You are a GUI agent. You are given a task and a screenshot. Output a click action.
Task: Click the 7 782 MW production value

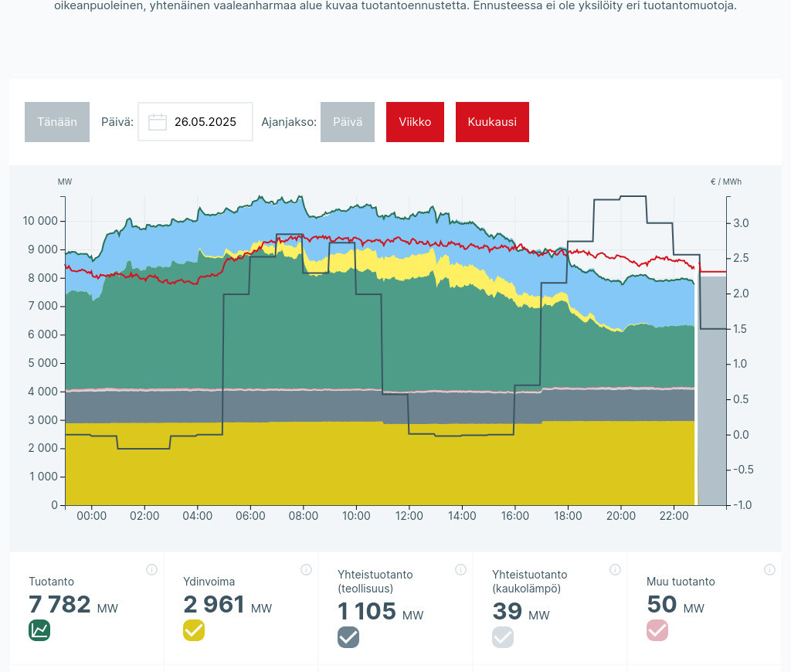(60, 605)
